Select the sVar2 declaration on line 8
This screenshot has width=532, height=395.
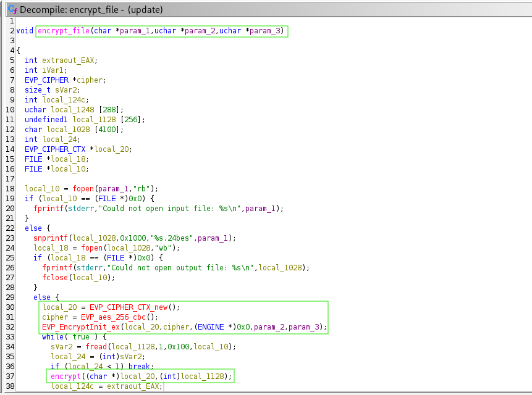point(66,89)
